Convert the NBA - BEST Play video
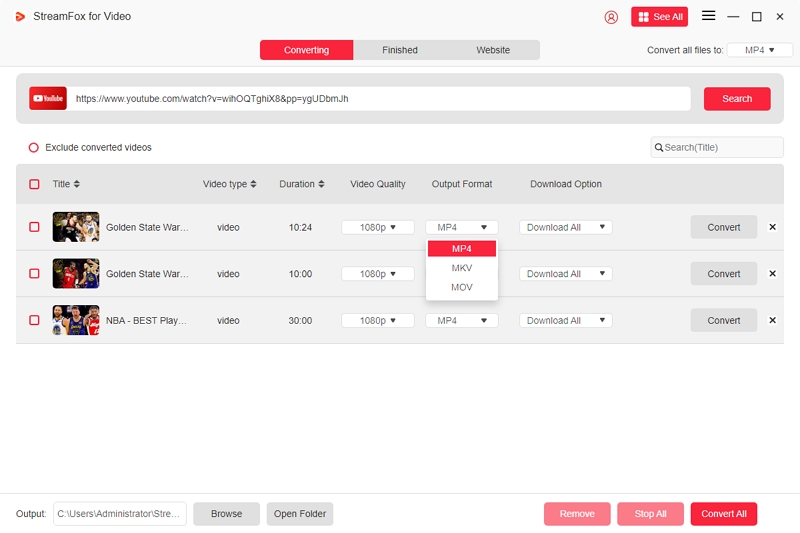Viewport: 800px width, 533px height. [723, 320]
